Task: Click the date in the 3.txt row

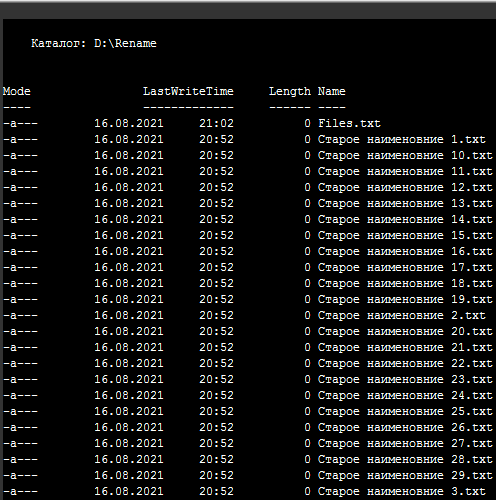Action: pos(129,491)
